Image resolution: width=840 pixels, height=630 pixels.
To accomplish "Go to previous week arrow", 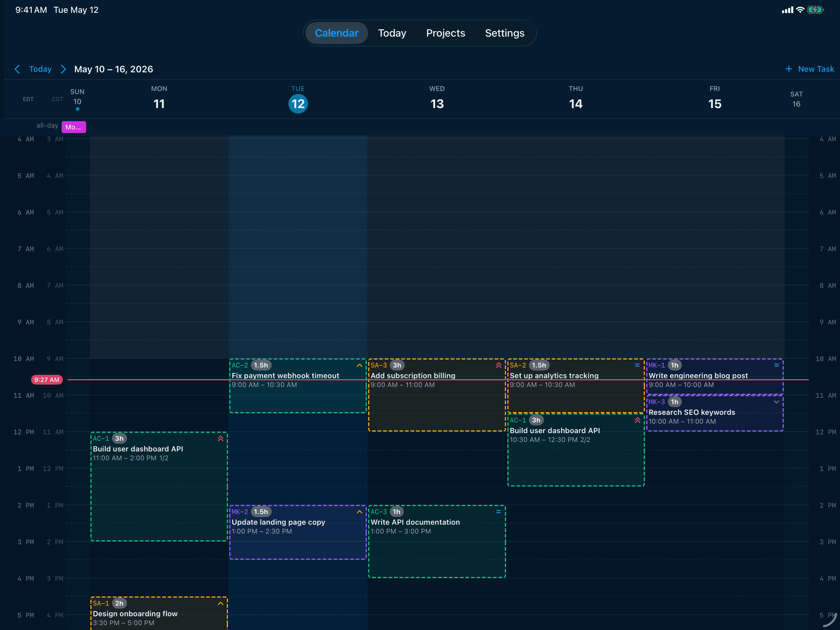I will 17,69.
